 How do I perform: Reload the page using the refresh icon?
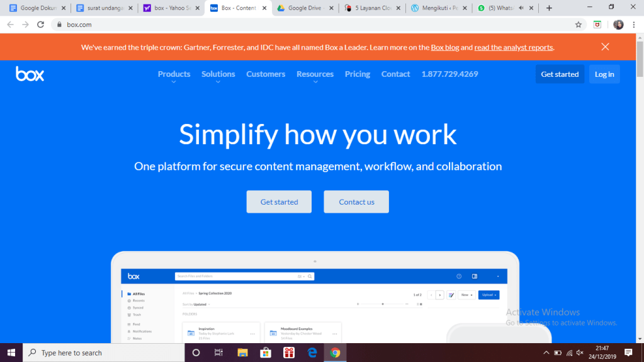[41, 25]
